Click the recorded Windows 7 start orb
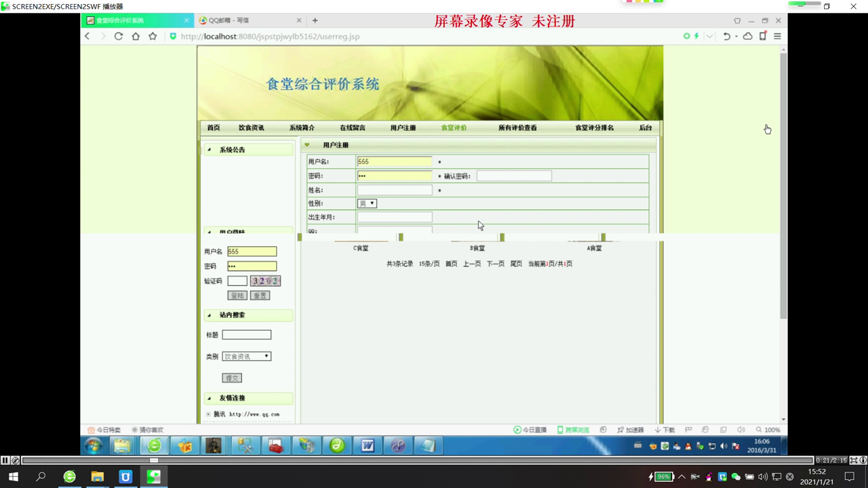868x488 pixels. [93, 445]
